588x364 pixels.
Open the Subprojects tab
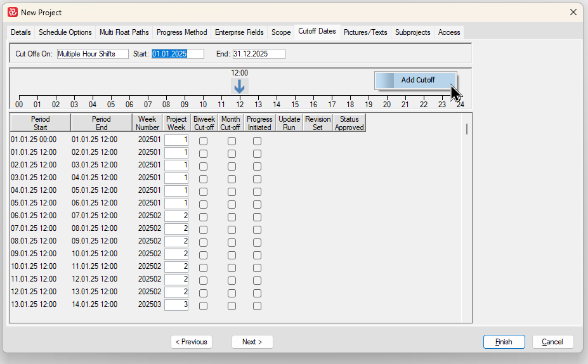tap(412, 32)
